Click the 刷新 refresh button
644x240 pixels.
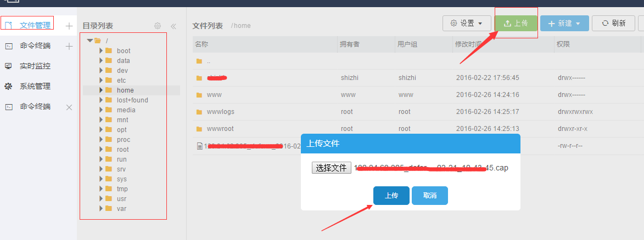[614, 24]
